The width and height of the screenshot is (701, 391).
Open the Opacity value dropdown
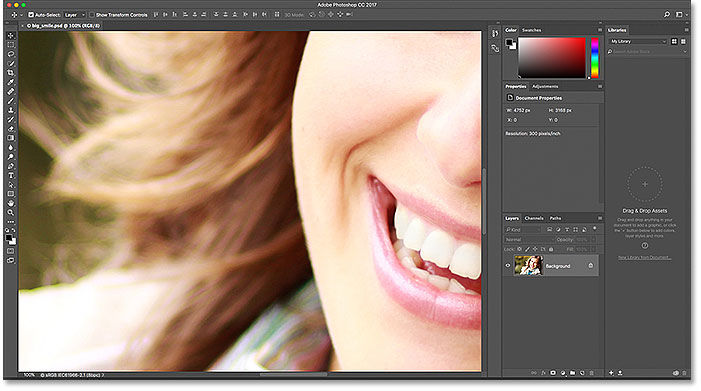point(593,240)
